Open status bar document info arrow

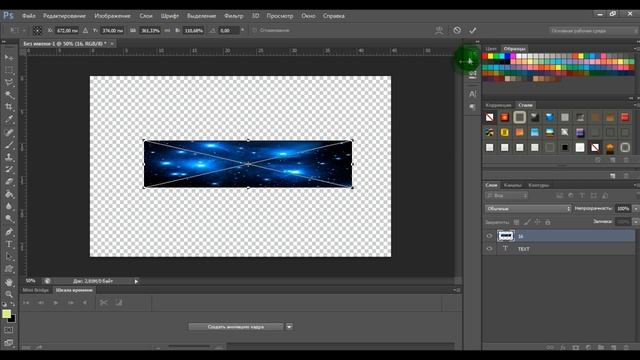[136, 281]
